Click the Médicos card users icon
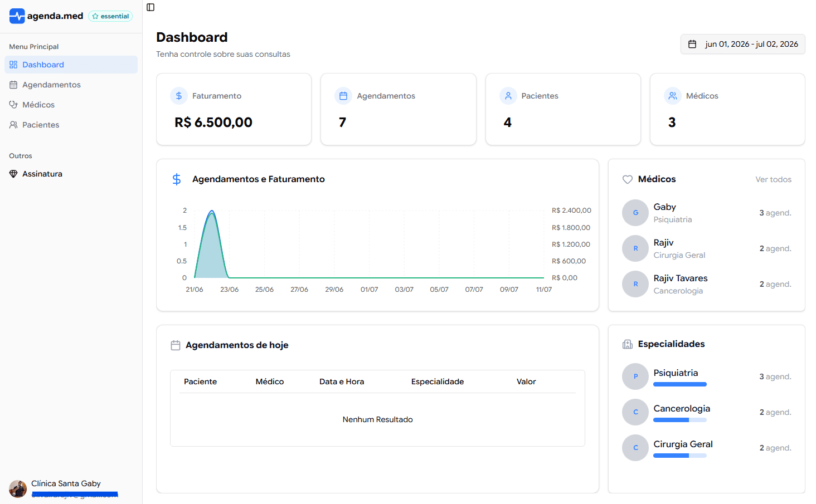This screenshot has width=816, height=504. (673, 96)
